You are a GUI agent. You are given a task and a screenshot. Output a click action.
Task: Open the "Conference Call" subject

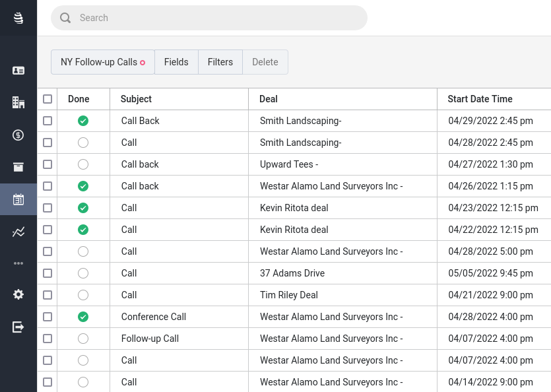coord(154,317)
